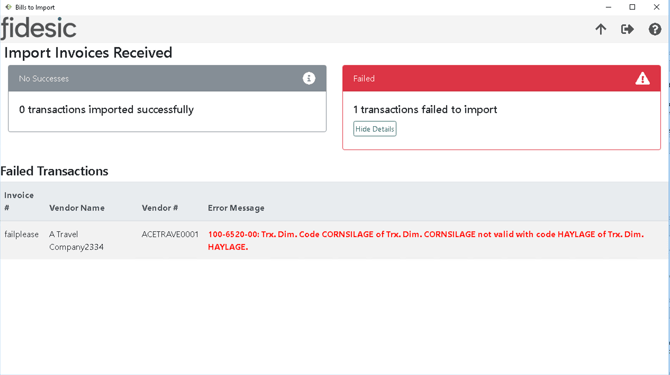
Task: Click the No Successes card header
Action: pyautogui.click(x=167, y=78)
